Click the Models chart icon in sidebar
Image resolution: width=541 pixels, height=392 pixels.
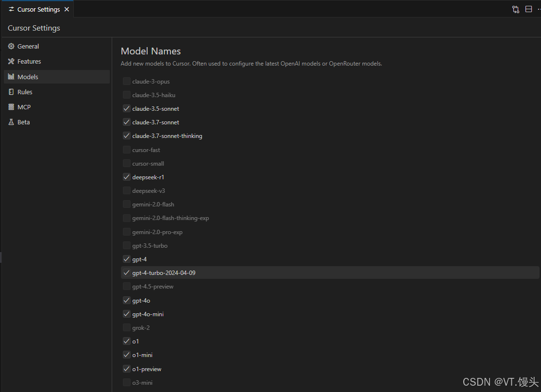(x=11, y=77)
